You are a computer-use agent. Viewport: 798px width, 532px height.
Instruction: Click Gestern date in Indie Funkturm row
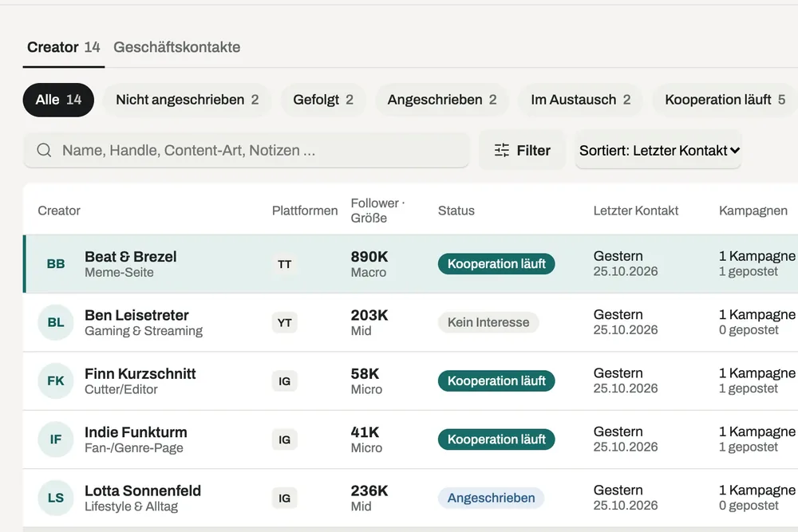618,432
